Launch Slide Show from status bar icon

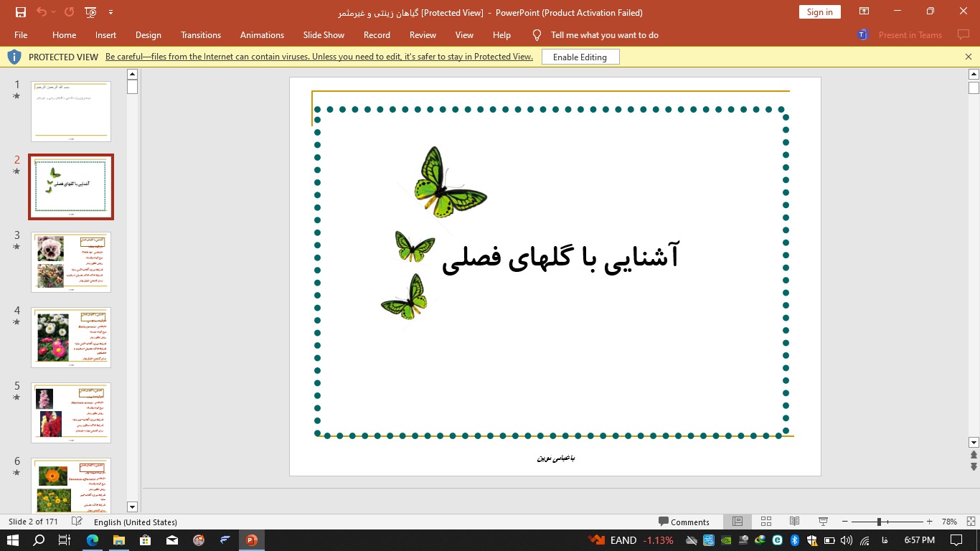click(823, 522)
